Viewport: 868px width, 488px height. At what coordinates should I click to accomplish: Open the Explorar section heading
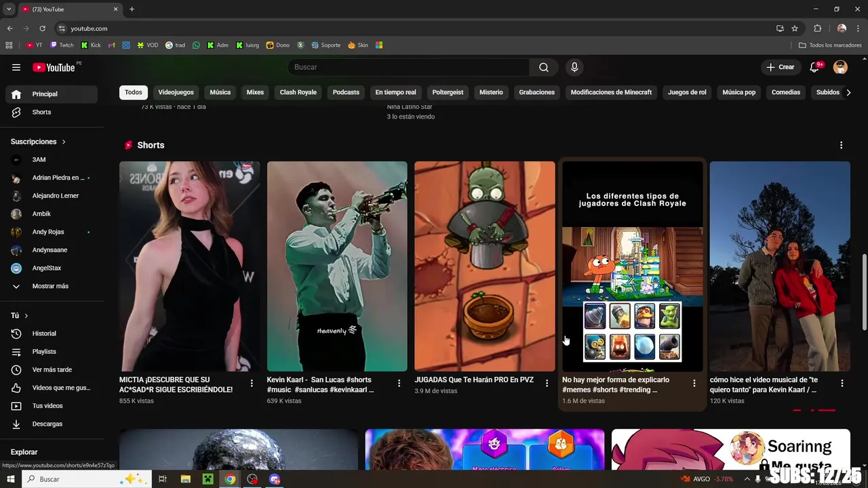[x=24, y=452]
